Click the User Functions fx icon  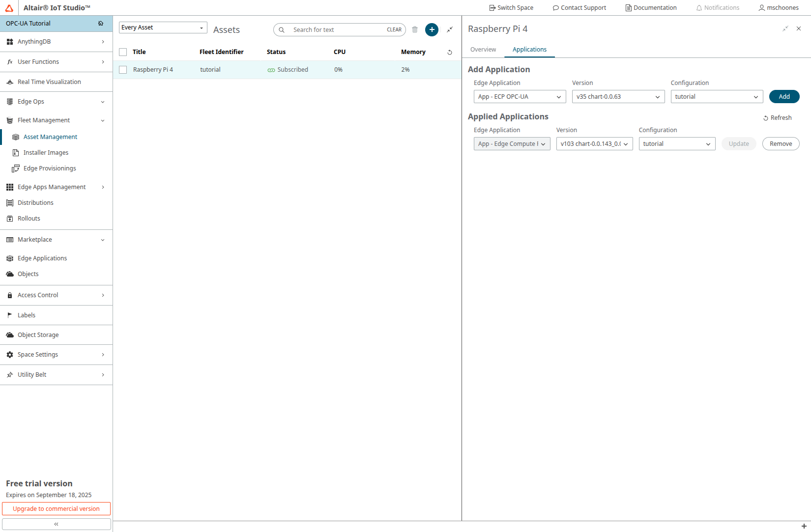click(10, 62)
